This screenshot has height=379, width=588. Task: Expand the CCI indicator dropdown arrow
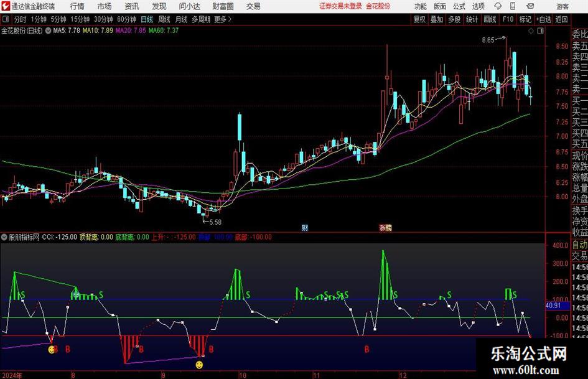tap(4, 237)
